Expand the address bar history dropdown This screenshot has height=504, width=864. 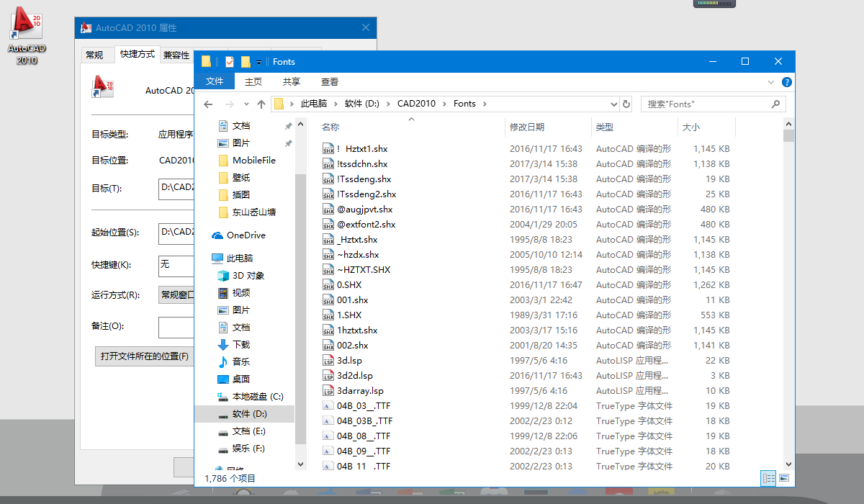(613, 104)
